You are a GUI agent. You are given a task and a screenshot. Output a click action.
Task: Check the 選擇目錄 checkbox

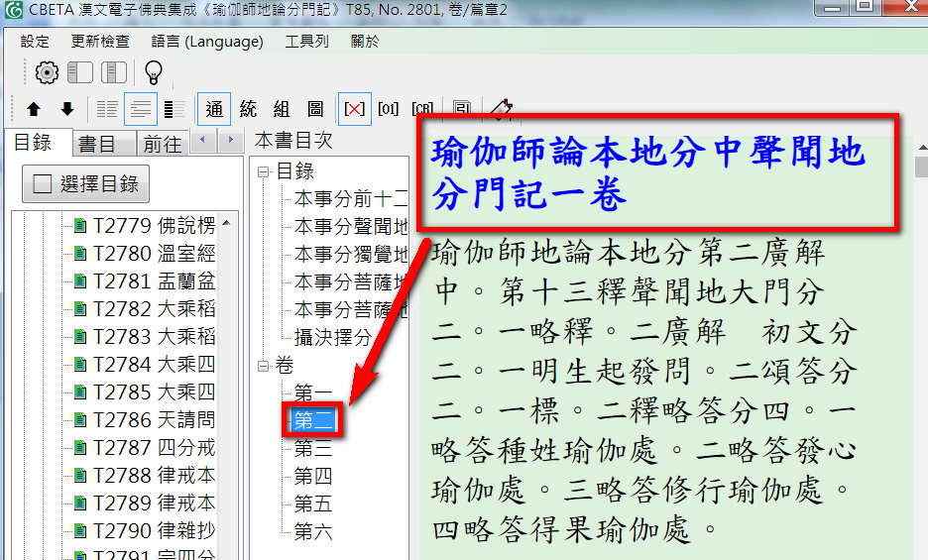coord(43,184)
